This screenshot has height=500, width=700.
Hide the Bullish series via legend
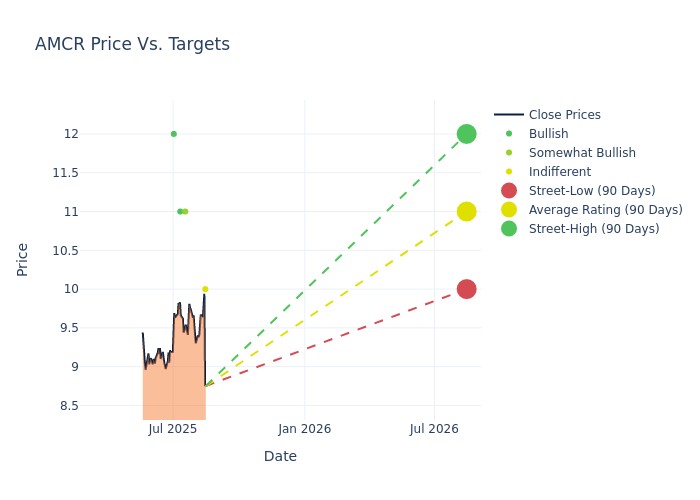click(548, 134)
